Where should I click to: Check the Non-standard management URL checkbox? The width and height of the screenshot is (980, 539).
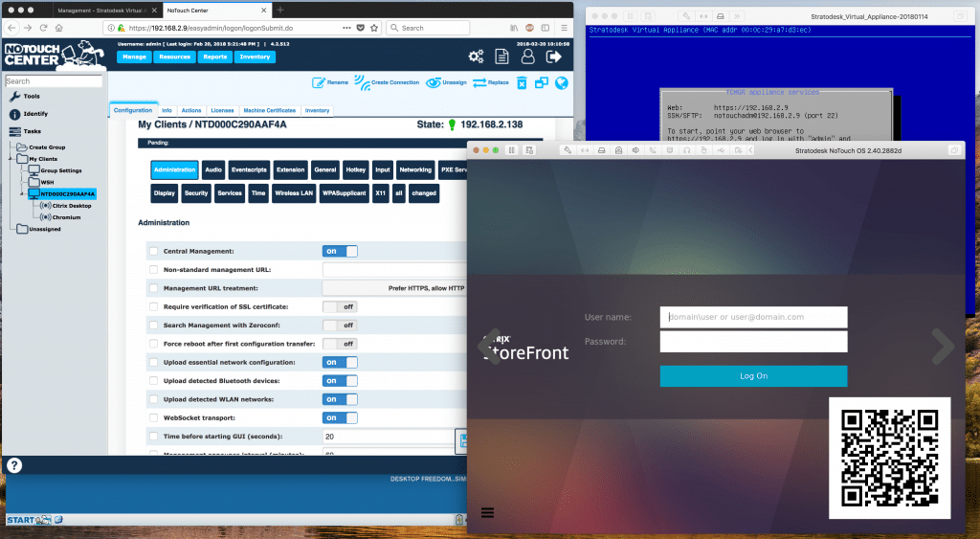154,270
